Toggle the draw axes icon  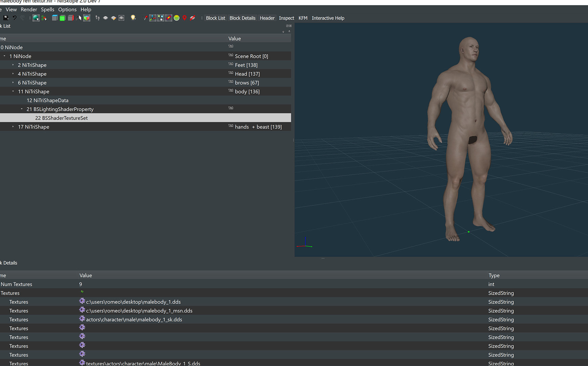point(153,18)
